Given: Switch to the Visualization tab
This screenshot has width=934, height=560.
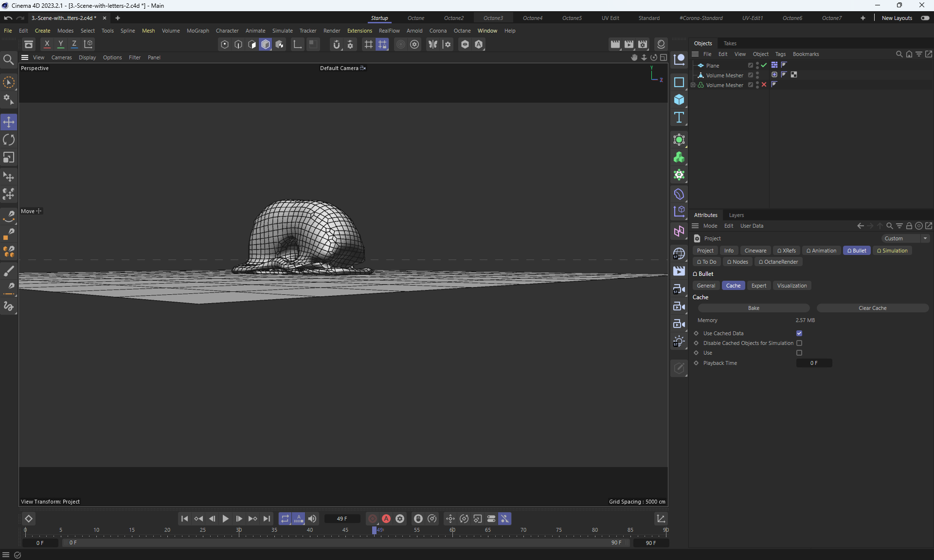Looking at the screenshot, I should pos(791,286).
